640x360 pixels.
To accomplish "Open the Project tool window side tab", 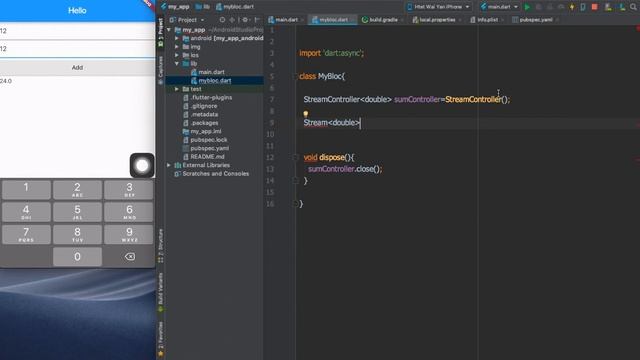I will point(160,33).
